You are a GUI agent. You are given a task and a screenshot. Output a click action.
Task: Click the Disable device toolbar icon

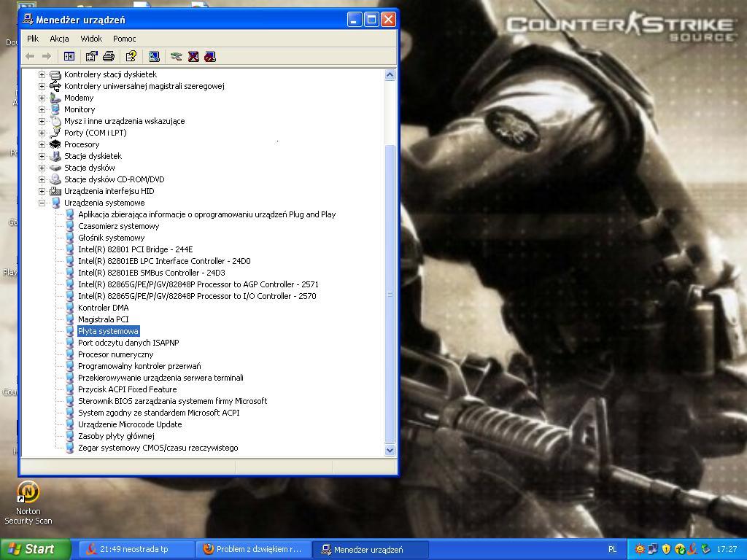pyautogui.click(x=210, y=57)
